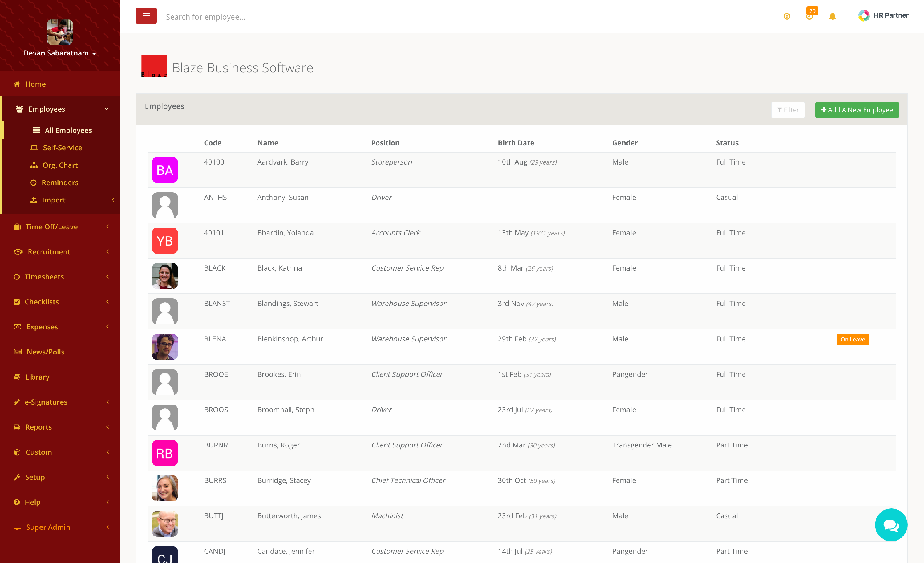Expand the Import submenu
Screen dimensions: 924x563
point(54,200)
